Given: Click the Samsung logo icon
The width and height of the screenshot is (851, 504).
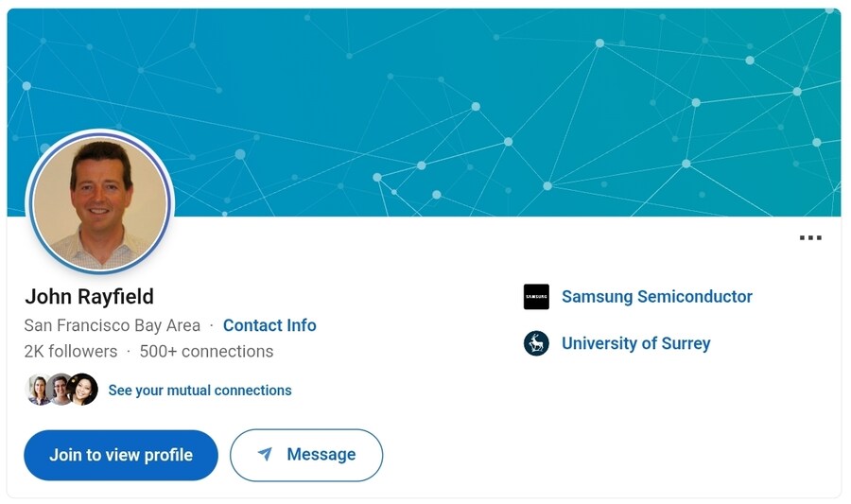Looking at the screenshot, I should [536, 297].
